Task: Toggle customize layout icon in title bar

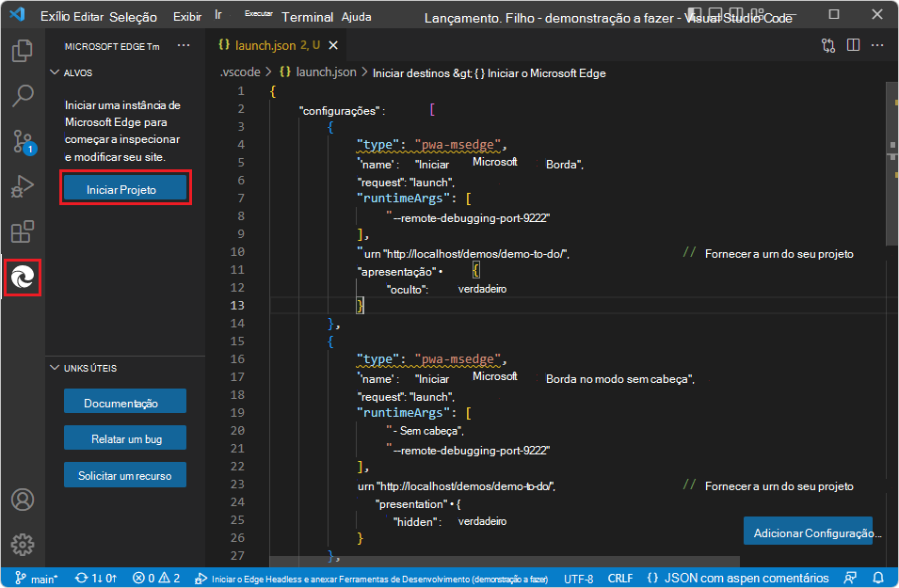Action: pyautogui.click(x=759, y=14)
